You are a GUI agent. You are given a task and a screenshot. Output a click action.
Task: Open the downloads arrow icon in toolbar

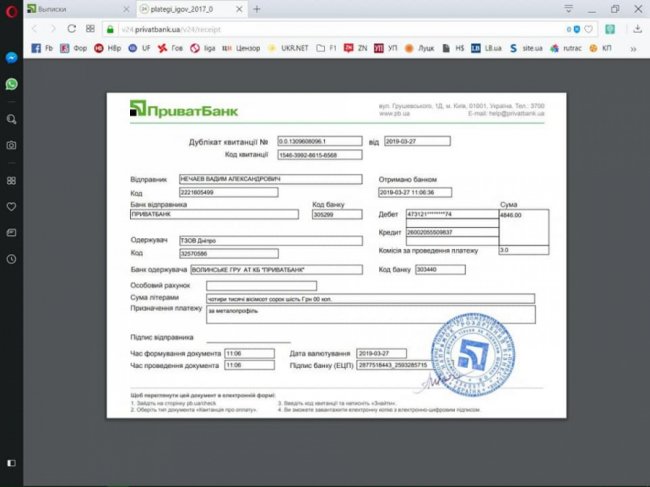point(637,29)
